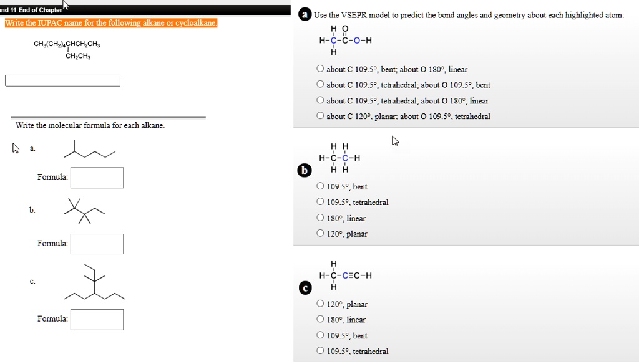Select 'about C 109.5°, bent; about O 180°, linear'

pyautogui.click(x=320, y=69)
